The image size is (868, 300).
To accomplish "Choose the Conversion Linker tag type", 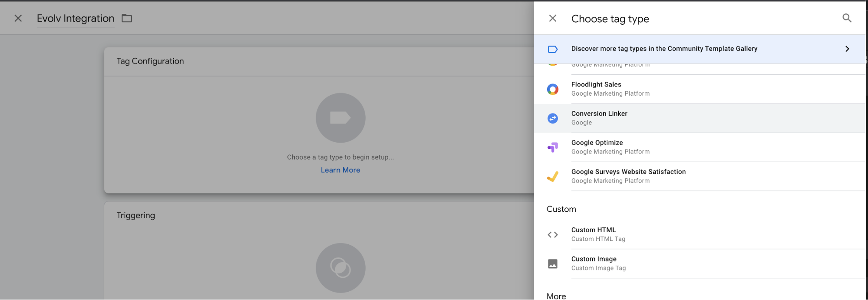I will (700, 118).
